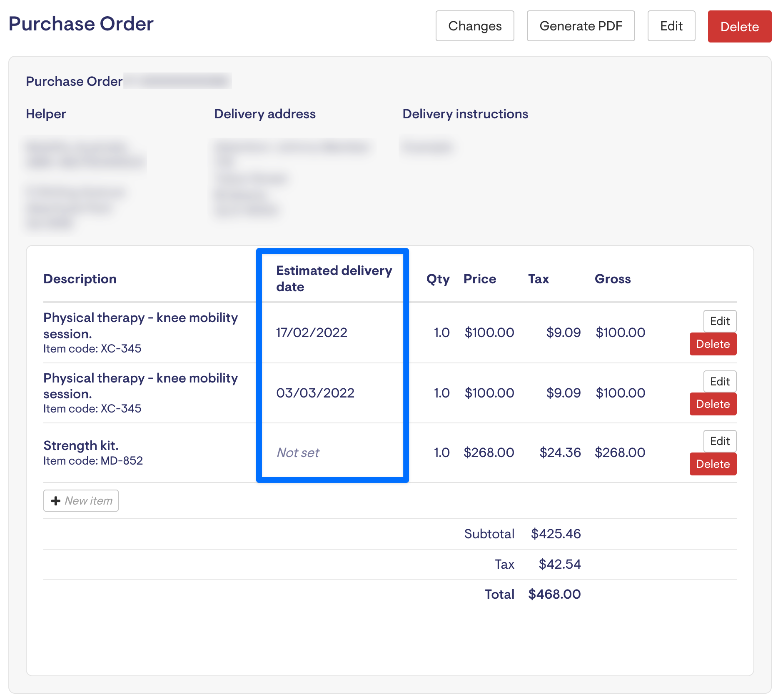Viewport: 783px width, 700px height.
Task: Click the 03/03/2022 delivery date
Action: click(315, 393)
